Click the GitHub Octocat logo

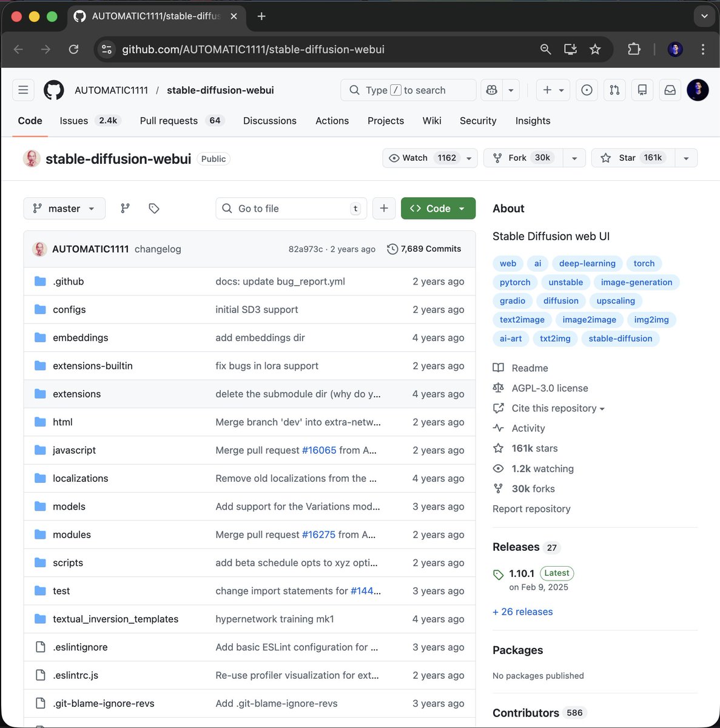click(x=54, y=90)
